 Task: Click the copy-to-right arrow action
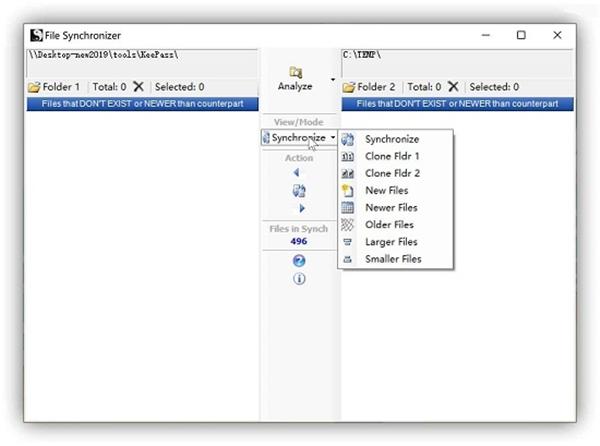coord(302,208)
